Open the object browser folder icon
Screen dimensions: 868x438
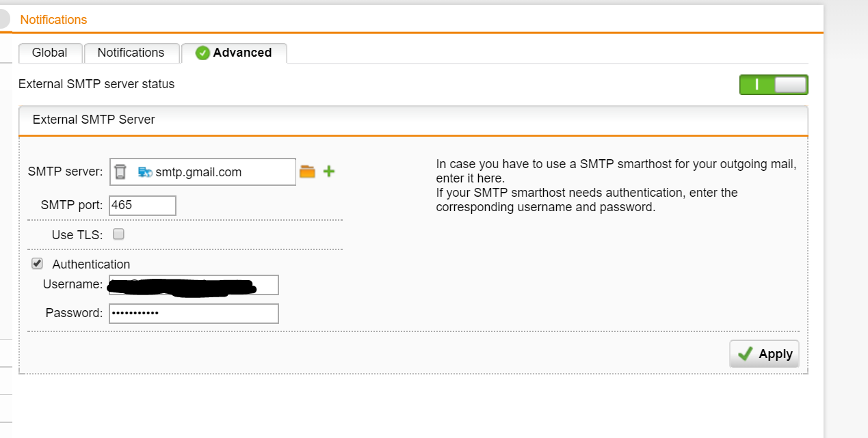point(307,172)
